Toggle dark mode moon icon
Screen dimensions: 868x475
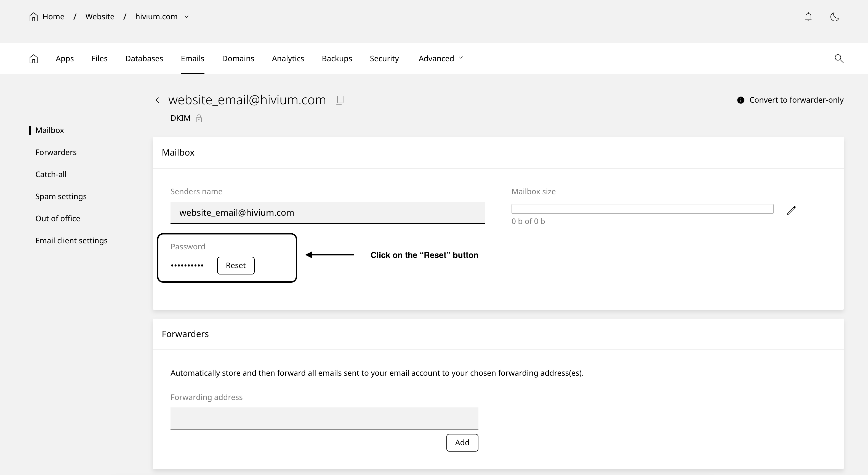[834, 17]
